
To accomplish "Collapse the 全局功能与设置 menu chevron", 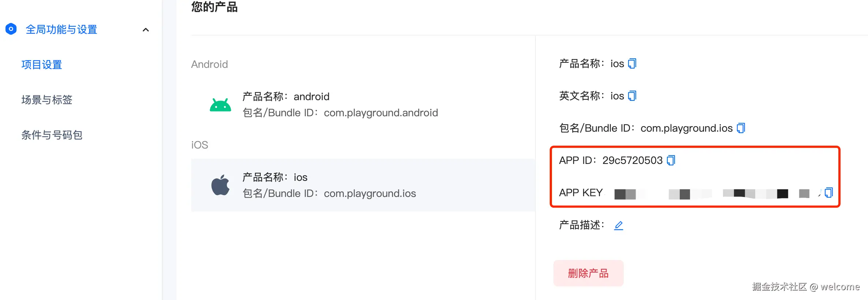I will click(146, 30).
